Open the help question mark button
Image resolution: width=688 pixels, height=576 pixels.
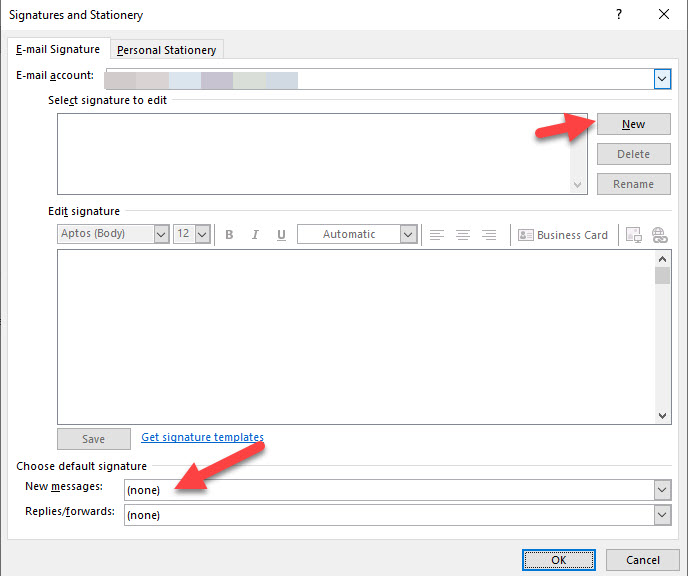619,14
